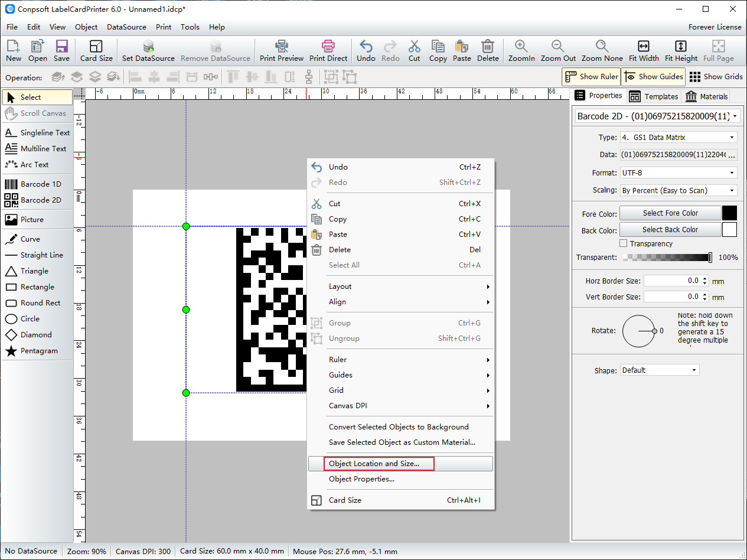747x560 pixels.
Task: Select the Barcode 1D tool
Action: pos(37,184)
